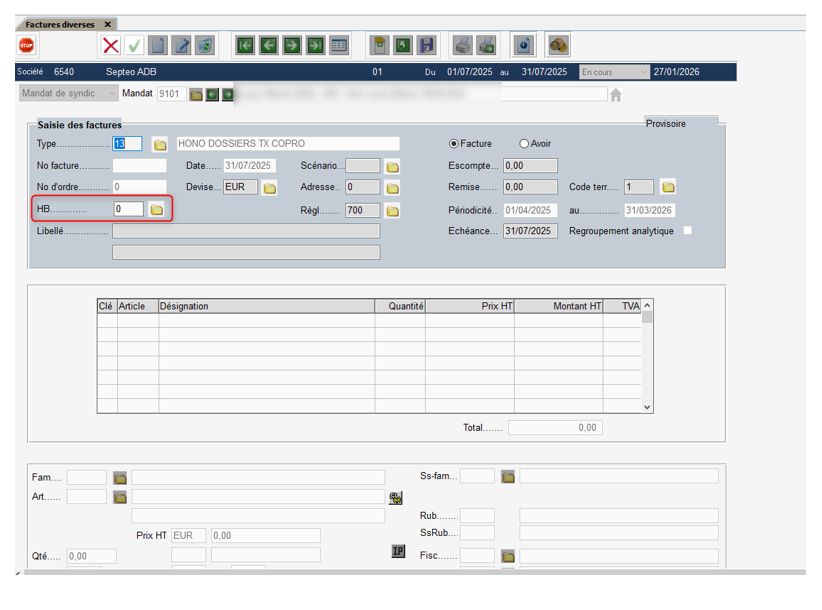Open the folder lookup next to HB field
Image resolution: width=822 pixels, height=610 pixels.
click(x=157, y=210)
